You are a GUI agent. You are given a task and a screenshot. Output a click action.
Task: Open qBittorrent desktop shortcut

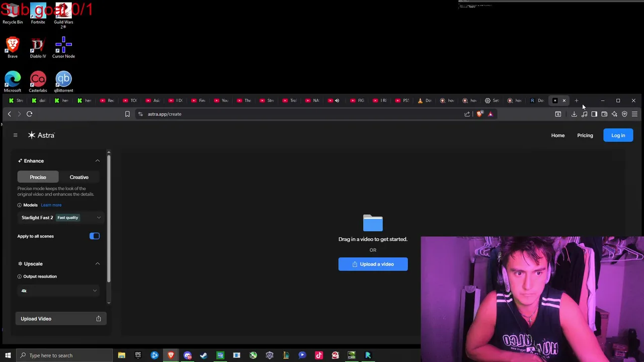coord(63,82)
